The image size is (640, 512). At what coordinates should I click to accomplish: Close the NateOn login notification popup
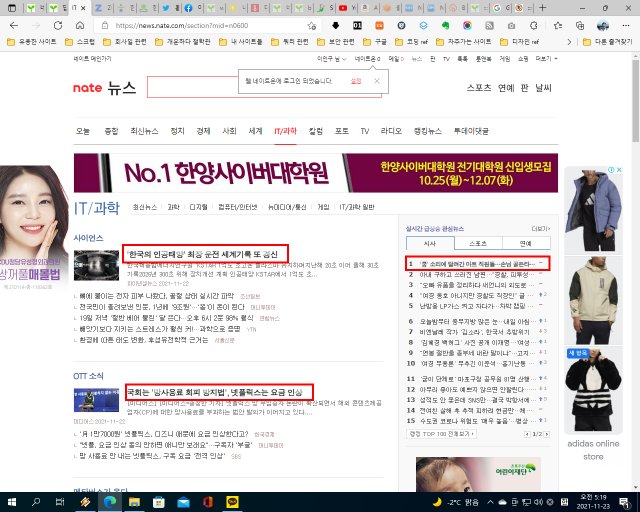tap(377, 81)
